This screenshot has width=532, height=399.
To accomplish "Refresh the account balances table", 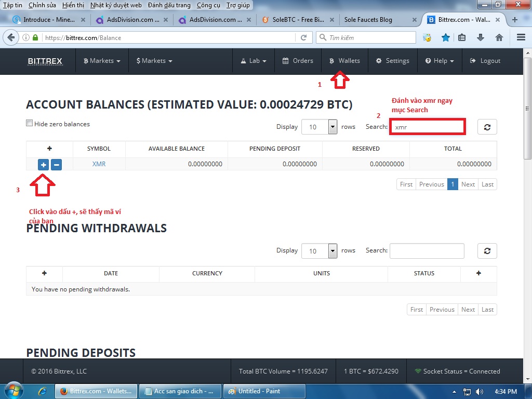I will click(x=487, y=127).
